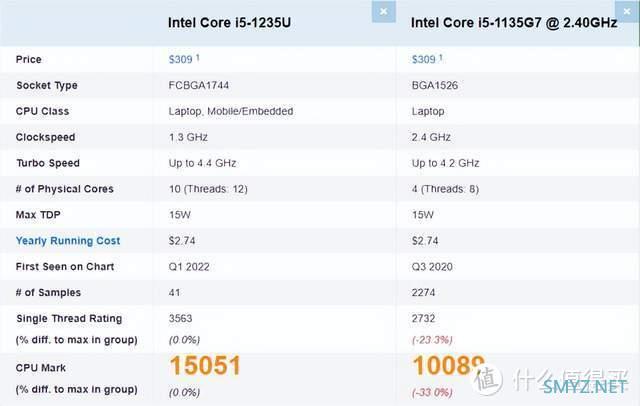Click the Turbo Speed row label
Viewport: 640px width, 406px height.
click(48, 163)
